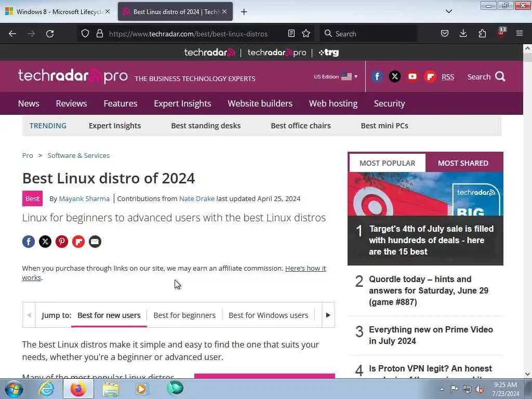Switch to the Windows 8 Microsoft Lifecycle tab
The width and height of the screenshot is (532, 399).
pos(58,11)
